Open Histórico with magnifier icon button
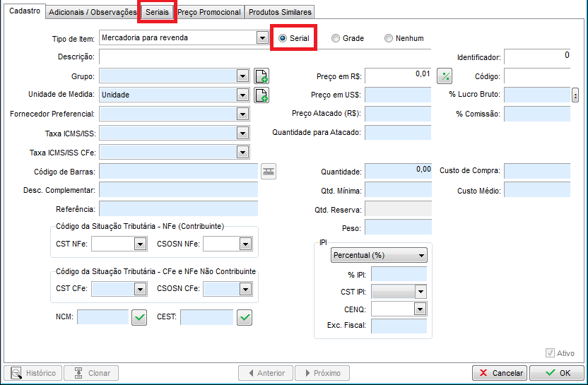Screen dimensions: 588x385 click(33, 373)
